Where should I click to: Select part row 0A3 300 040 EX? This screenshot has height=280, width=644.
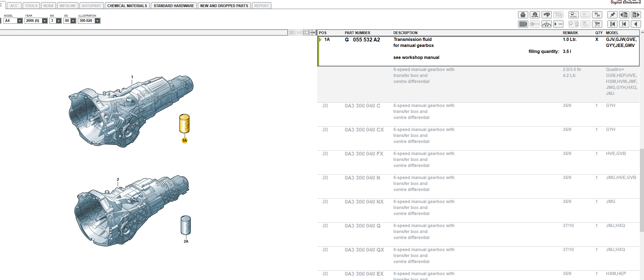pyautogui.click(x=478, y=275)
